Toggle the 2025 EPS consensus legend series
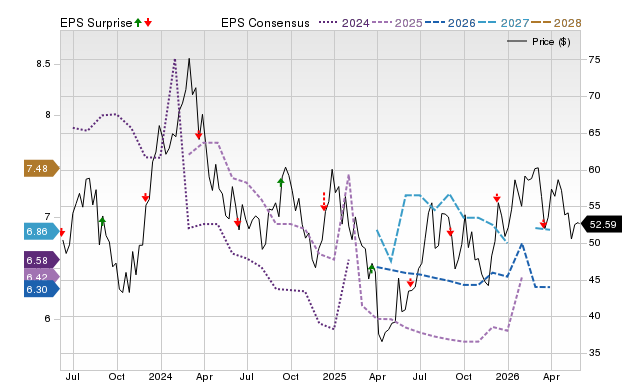This screenshot has width=640, height=382. [x=397, y=23]
